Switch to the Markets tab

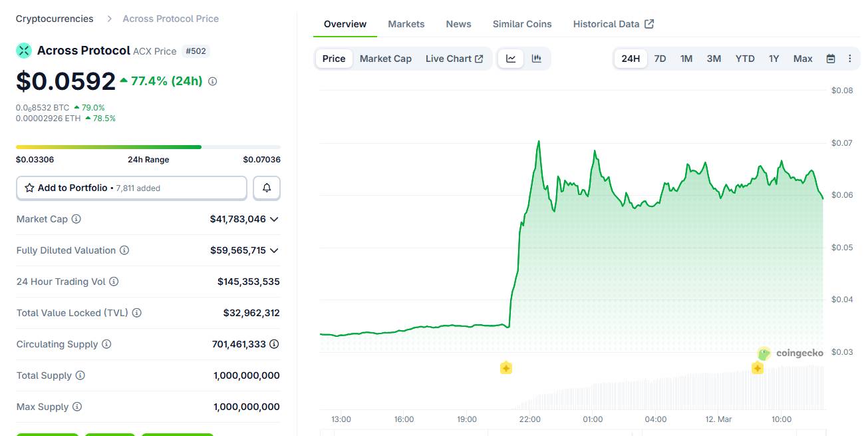click(406, 24)
